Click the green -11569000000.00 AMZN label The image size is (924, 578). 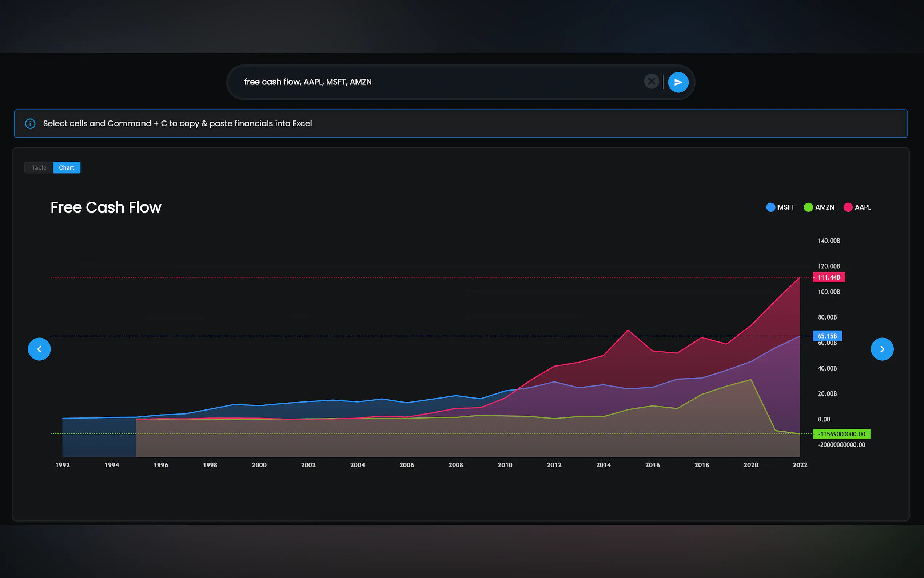tap(841, 434)
